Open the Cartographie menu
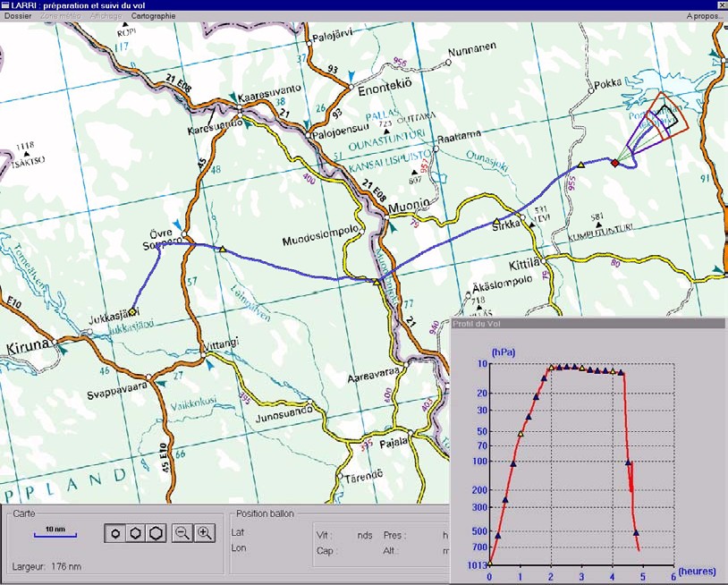 tap(153, 16)
